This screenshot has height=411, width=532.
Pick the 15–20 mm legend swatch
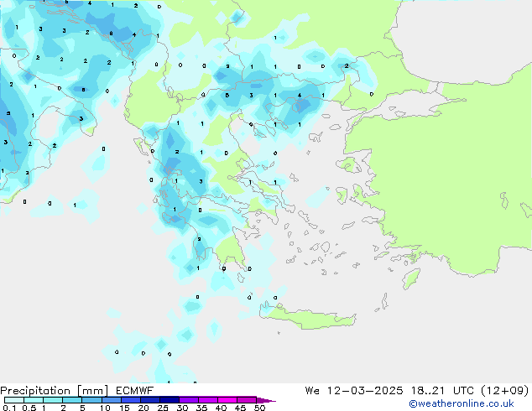click(130, 400)
